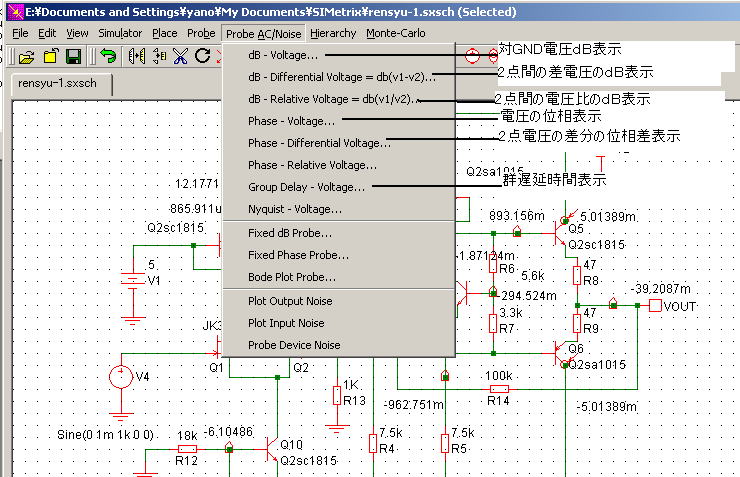Select the V4 sine voltage source symbol

[121, 377]
